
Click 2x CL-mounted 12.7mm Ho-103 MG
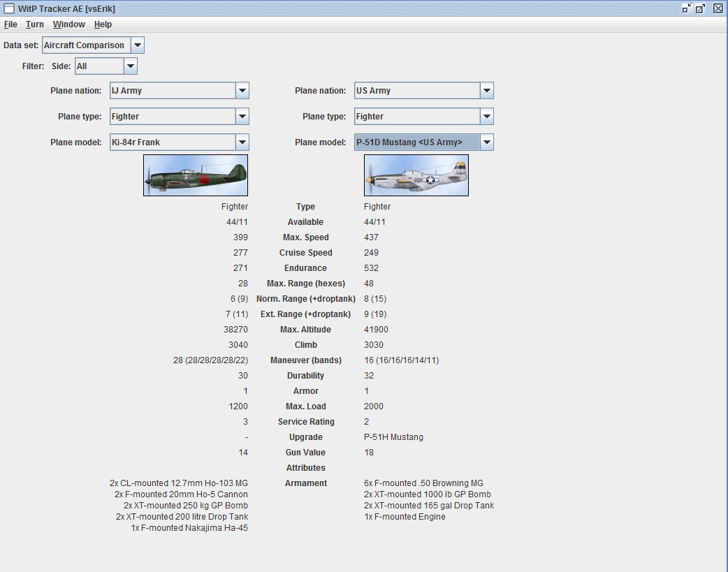pos(179,483)
